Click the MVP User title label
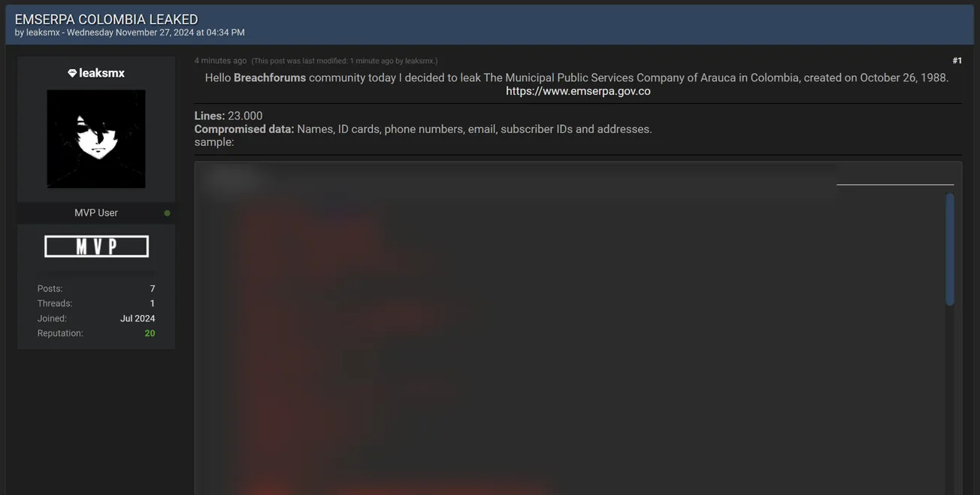 pyautogui.click(x=96, y=213)
